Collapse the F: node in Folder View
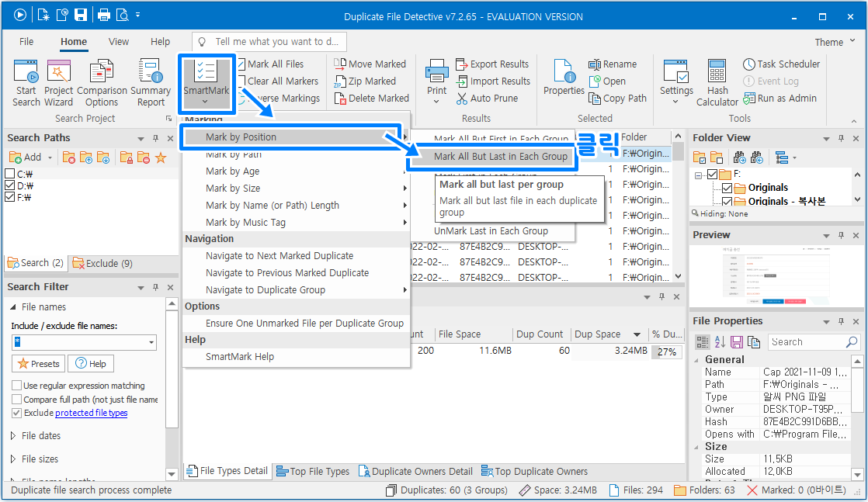868x502 pixels. [699, 175]
